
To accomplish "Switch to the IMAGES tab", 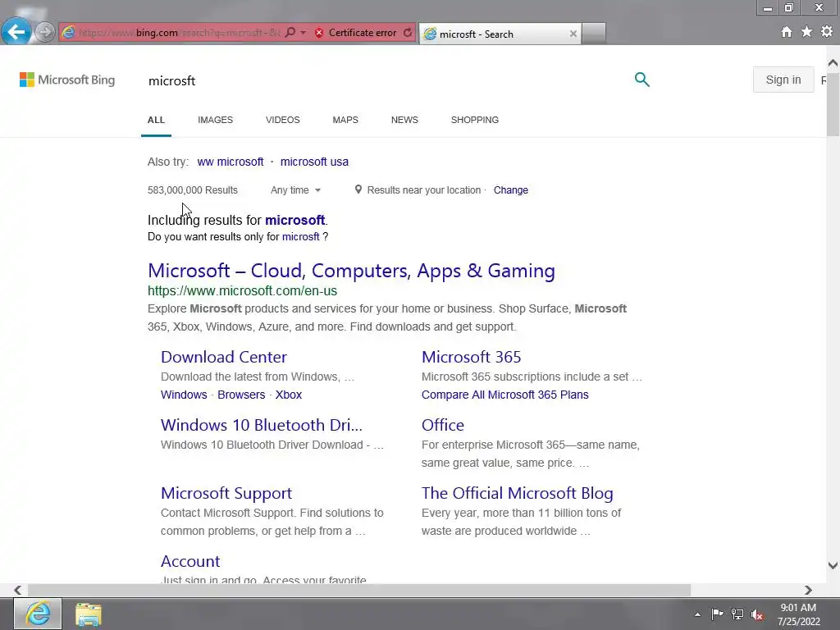I will [x=216, y=120].
